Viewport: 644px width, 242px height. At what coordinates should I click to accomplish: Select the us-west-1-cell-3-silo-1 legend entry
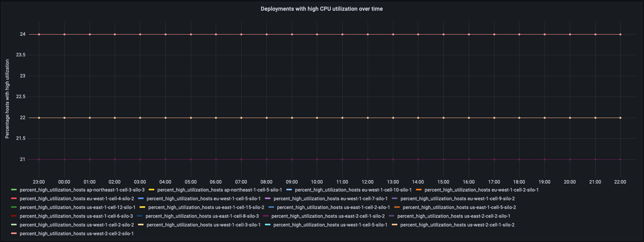(203, 225)
